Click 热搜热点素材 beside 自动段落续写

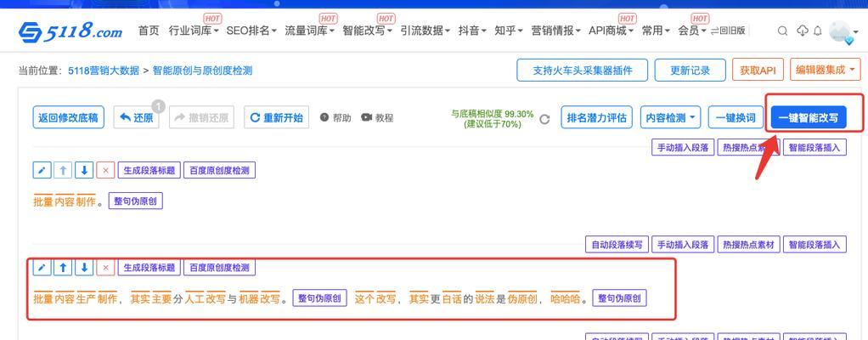click(748, 244)
